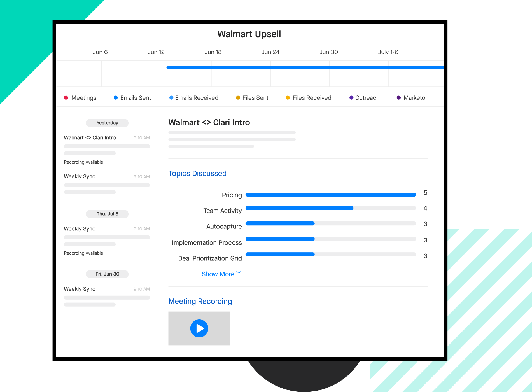The width and height of the screenshot is (532, 392).
Task: Select the Jun 6 timeline date
Action: (x=100, y=52)
